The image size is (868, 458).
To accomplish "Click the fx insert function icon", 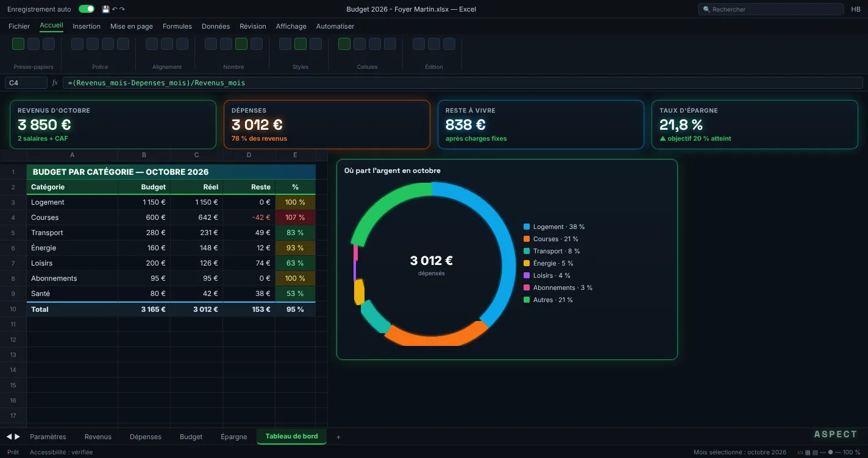I will click(55, 83).
